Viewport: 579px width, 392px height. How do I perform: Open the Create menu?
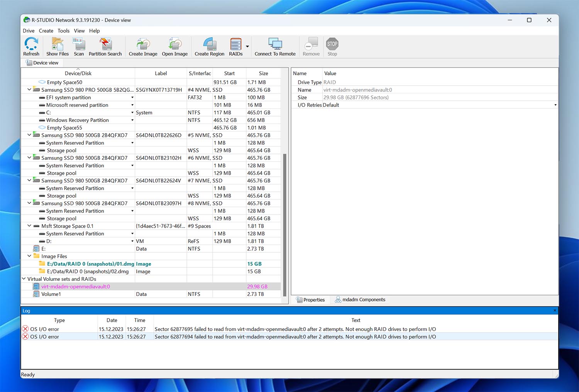tap(46, 31)
